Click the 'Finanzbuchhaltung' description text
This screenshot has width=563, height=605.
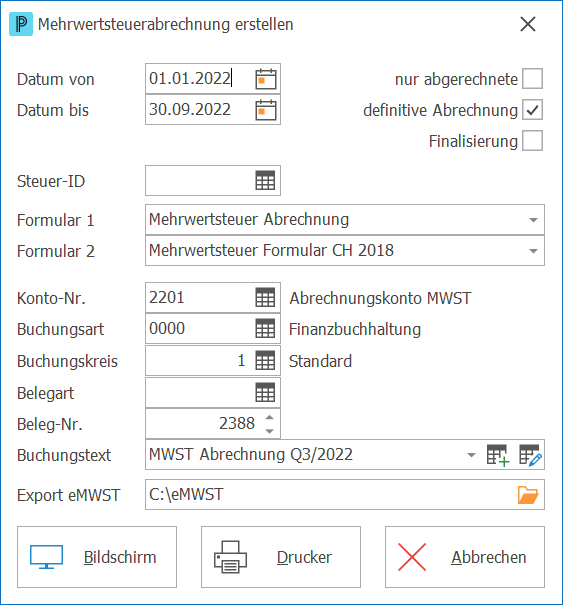355,330
